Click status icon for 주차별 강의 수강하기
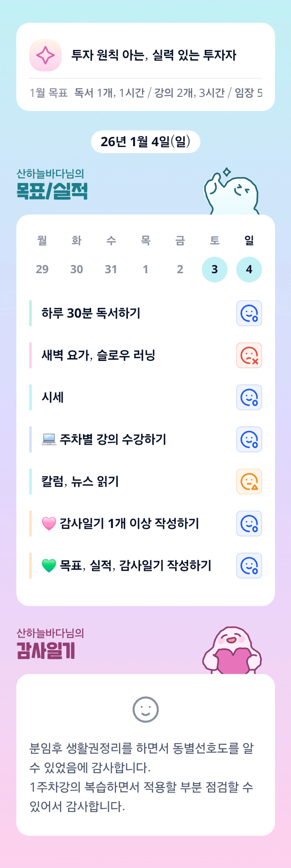 click(x=249, y=439)
